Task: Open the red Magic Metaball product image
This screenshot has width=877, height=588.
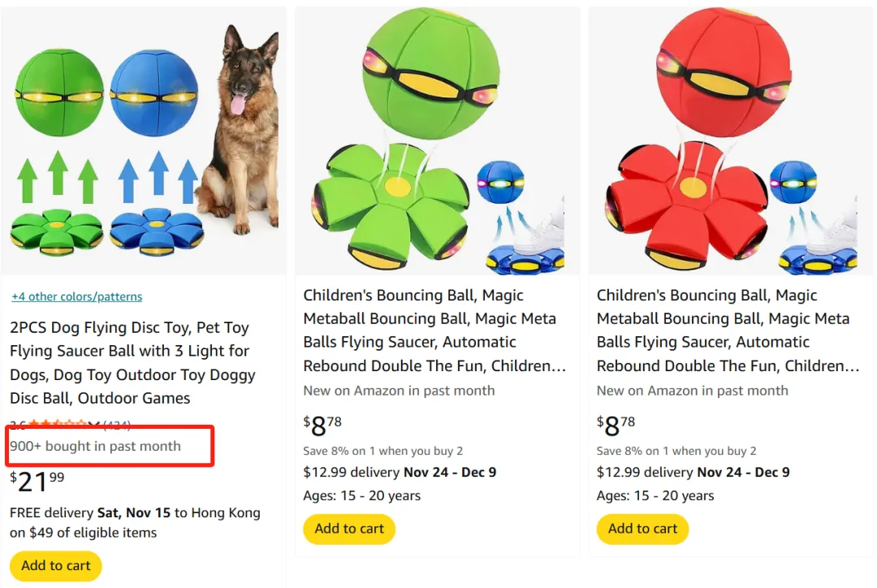Action: point(730,141)
